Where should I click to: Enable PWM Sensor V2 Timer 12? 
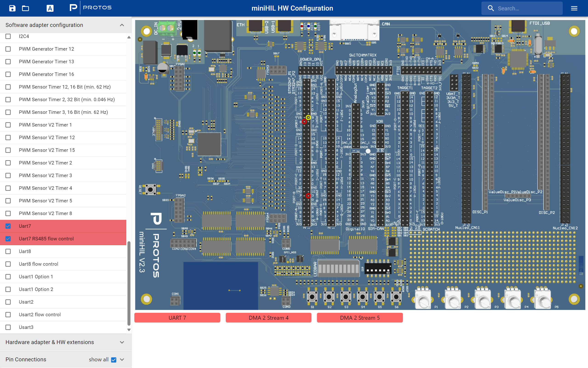8,138
